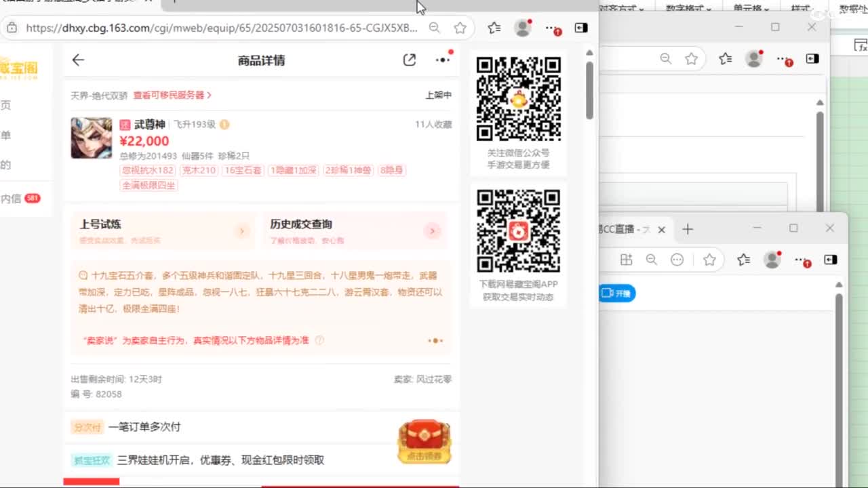Click the 卖家: 风过花零 text
868x488 pixels.
[x=422, y=380]
